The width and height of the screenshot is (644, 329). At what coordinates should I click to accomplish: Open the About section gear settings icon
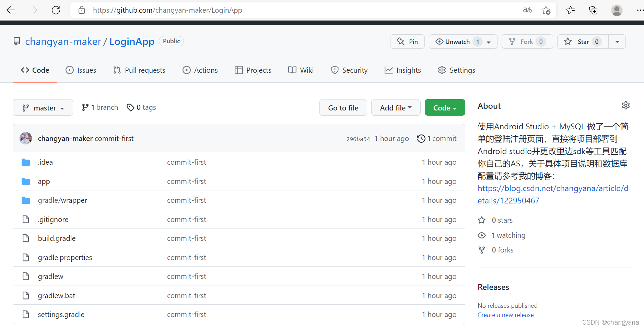(626, 105)
